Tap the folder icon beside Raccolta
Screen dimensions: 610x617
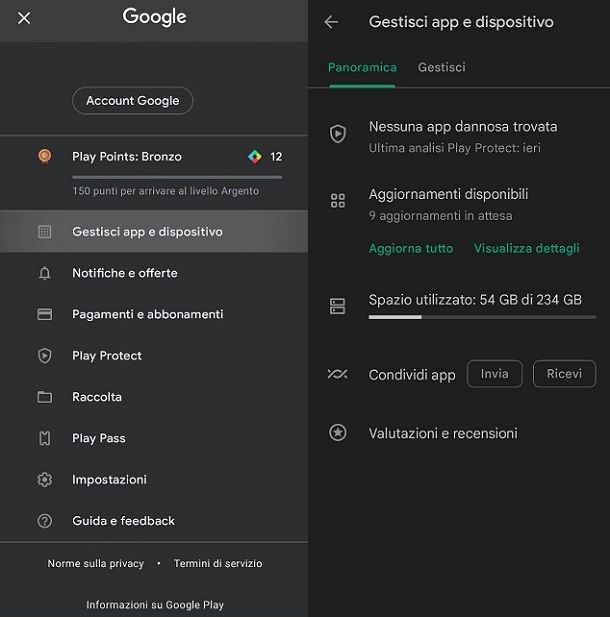[x=44, y=397]
